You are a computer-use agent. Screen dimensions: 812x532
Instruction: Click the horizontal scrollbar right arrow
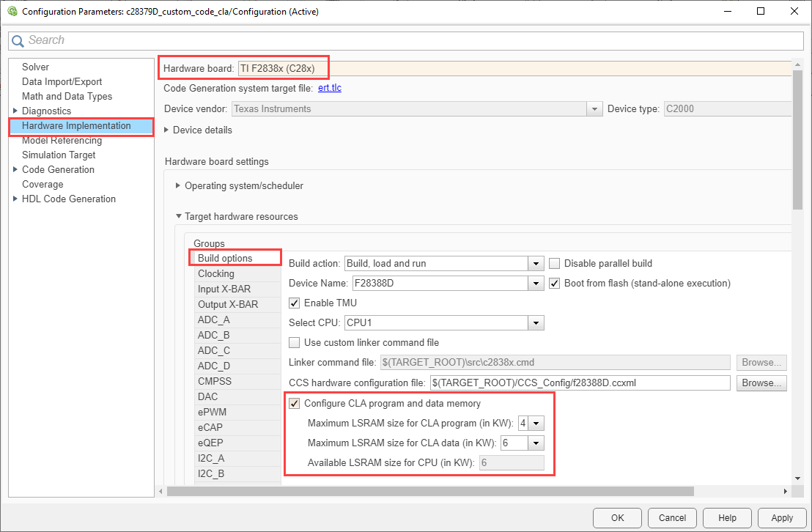click(786, 491)
